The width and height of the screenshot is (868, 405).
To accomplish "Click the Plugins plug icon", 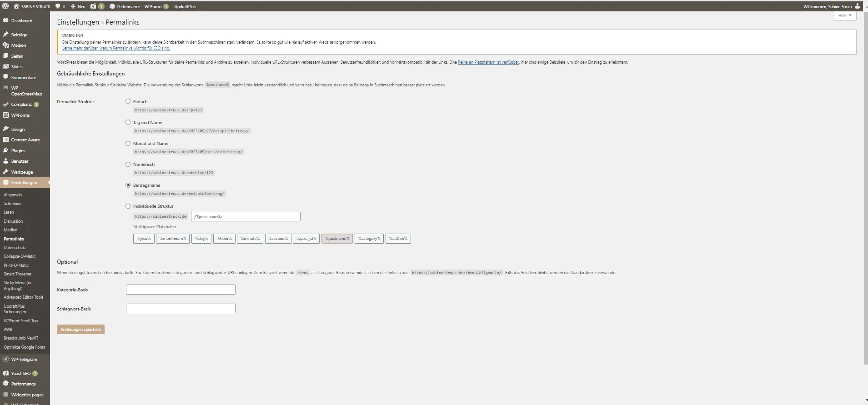I will pos(6,150).
